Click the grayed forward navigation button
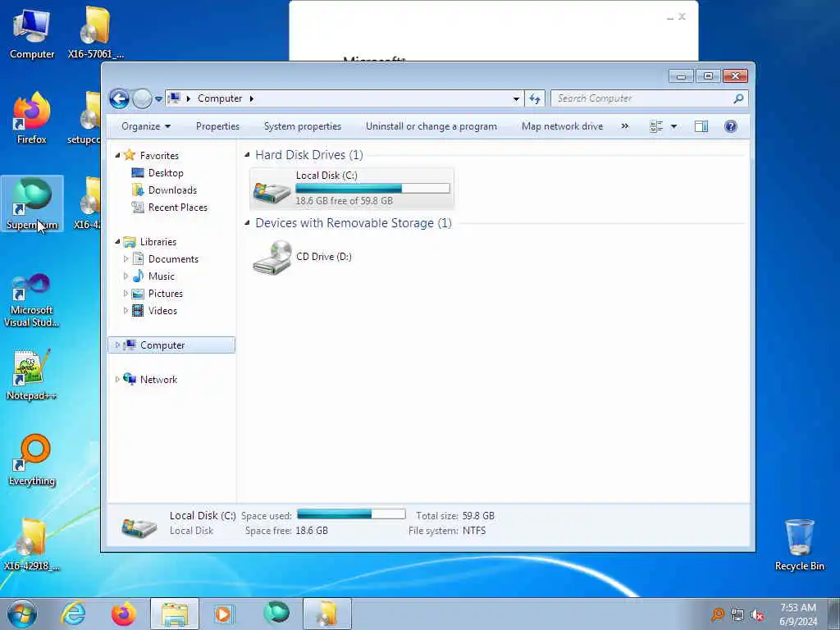 [142, 98]
